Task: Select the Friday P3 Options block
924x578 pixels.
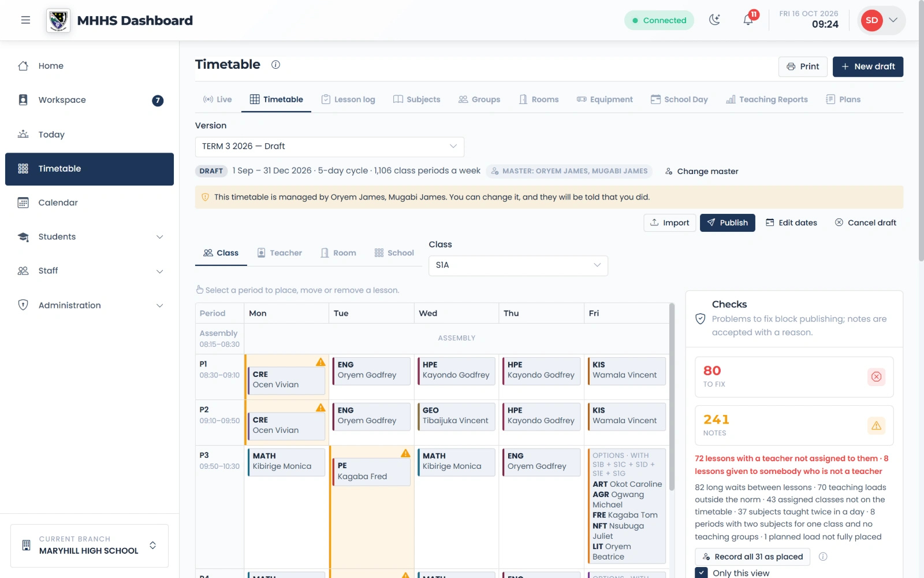Action: [627, 506]
